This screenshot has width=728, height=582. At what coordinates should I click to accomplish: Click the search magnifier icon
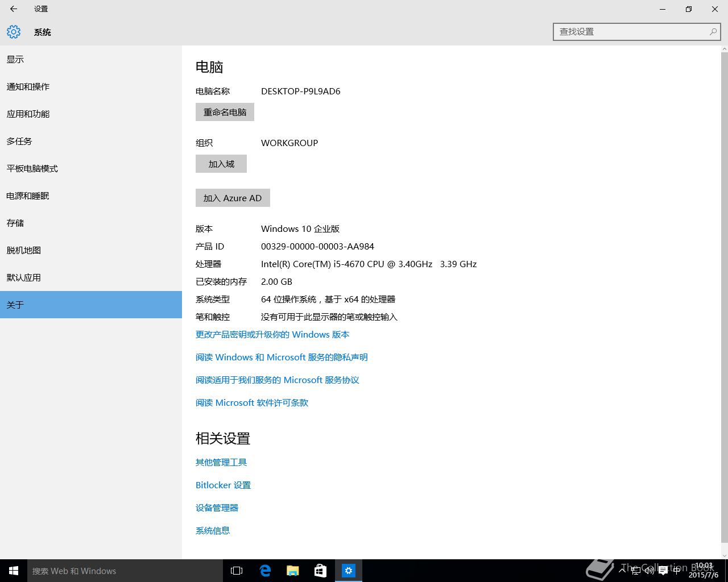point(713,32)
